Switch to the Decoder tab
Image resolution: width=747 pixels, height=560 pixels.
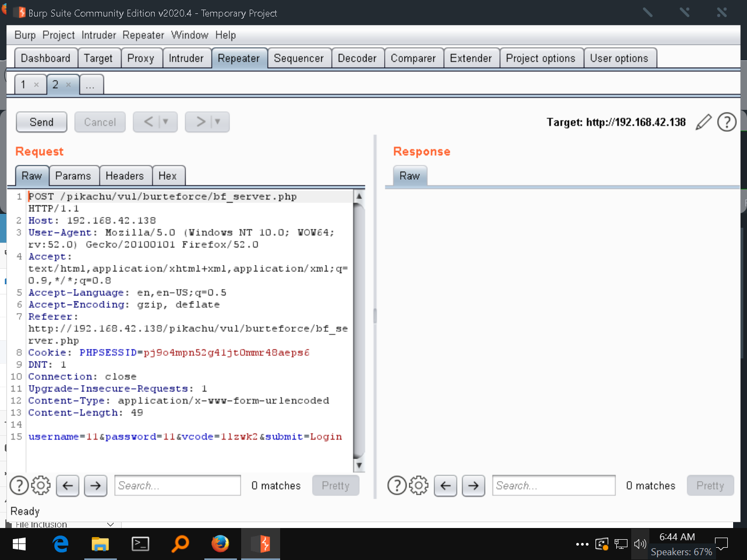coord(357,58)
